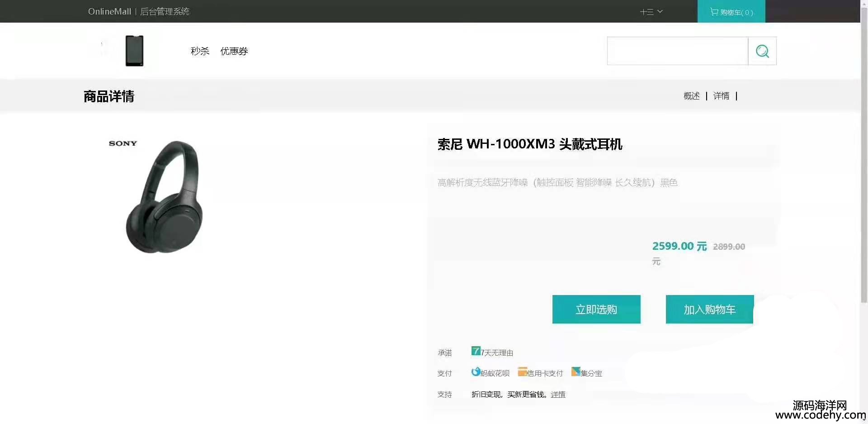Open the 优惠券 coupons menu
Viewport: 868px width, 424px height.
pyautogui.click(x=234, y=51)
